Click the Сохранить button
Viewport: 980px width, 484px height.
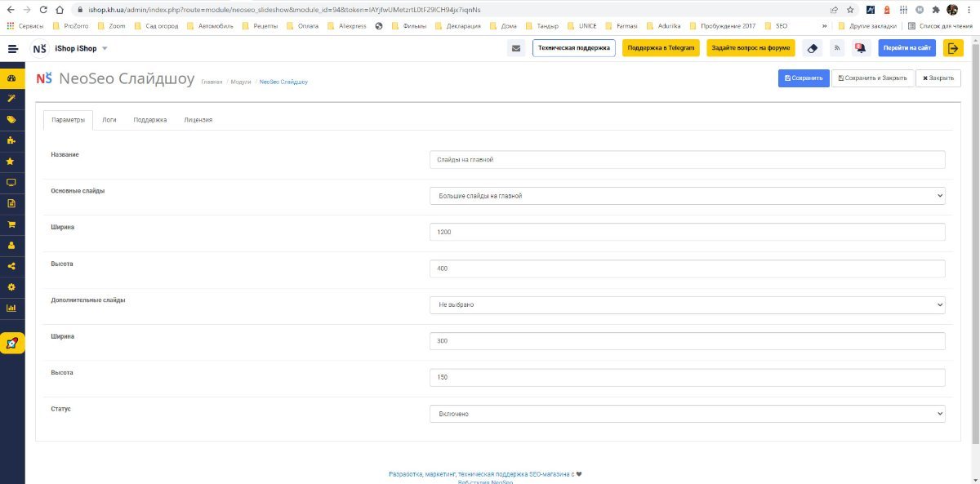[804, 78]
